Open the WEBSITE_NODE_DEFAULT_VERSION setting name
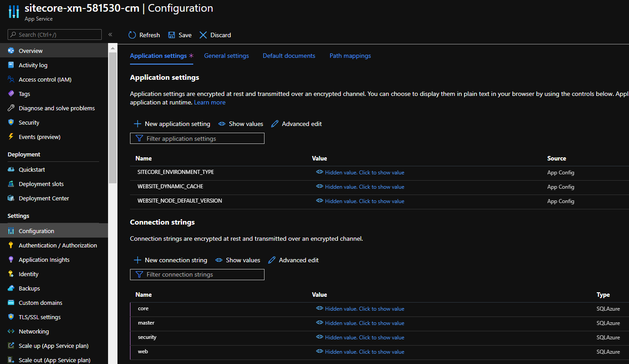Screen dimensions: 629x364 (180, 201)
